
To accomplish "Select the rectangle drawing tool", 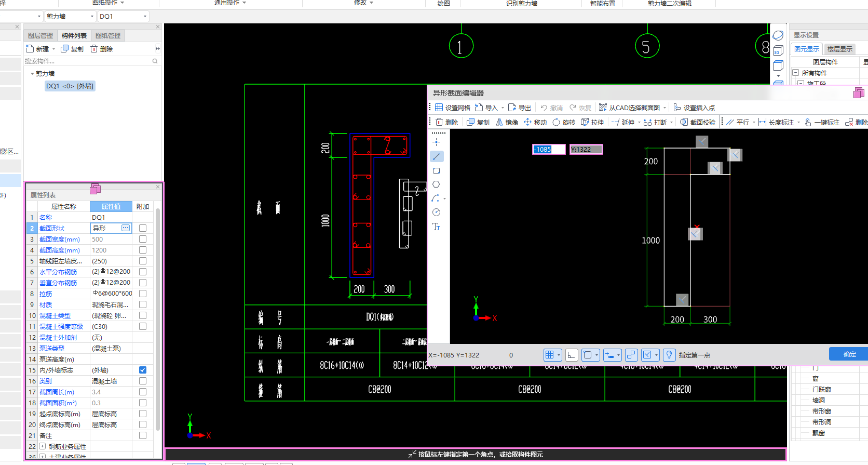I will coord(437,170).
